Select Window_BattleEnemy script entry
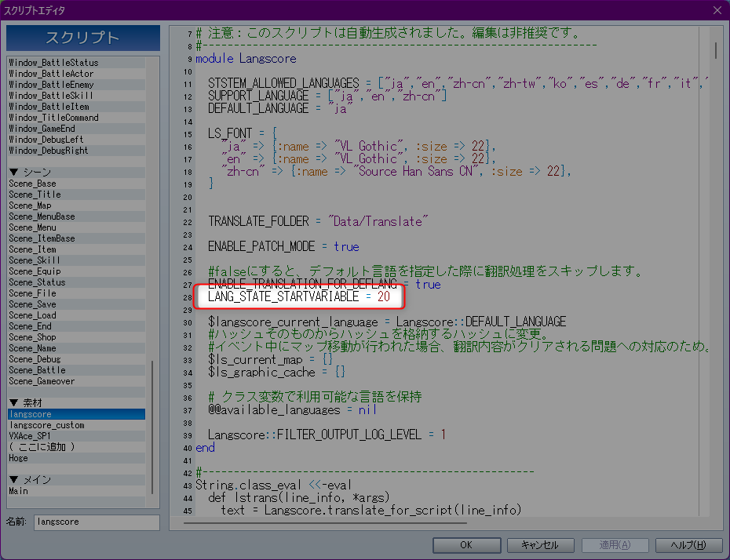The width and height of the screenshot is (730, 560). click(77, 85)
